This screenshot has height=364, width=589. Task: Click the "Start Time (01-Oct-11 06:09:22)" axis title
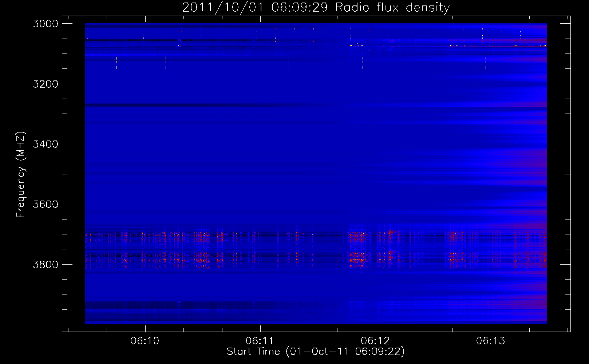pyautogui.click(x=316, y=352)
